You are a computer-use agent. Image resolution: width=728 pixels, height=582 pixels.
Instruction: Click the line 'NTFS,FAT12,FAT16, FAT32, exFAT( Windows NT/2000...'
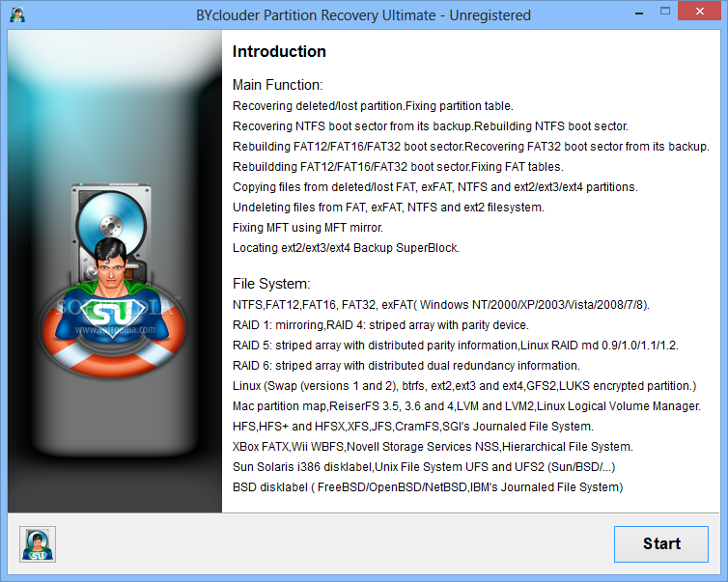point(441,305)
